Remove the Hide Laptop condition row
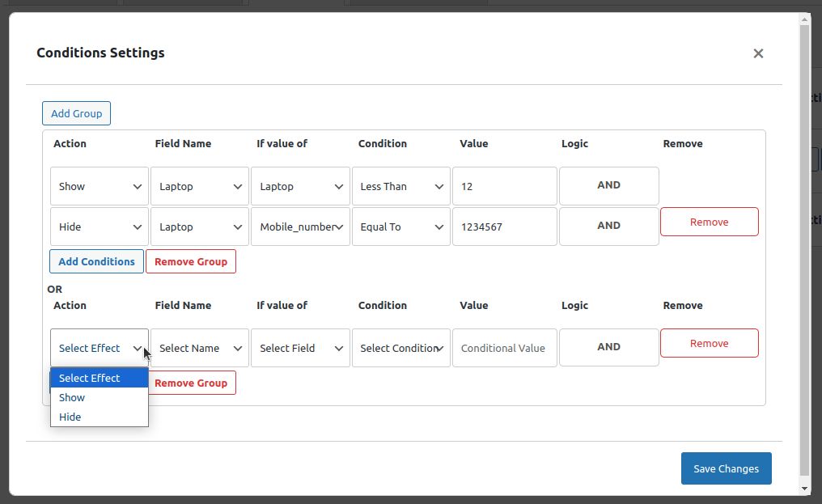The width and height of the screenshot is (822, 504). (710, 222)
